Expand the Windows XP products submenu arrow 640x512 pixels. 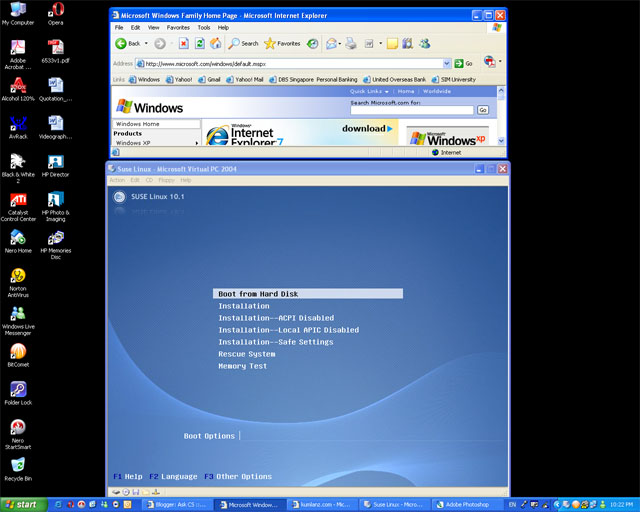197,143
